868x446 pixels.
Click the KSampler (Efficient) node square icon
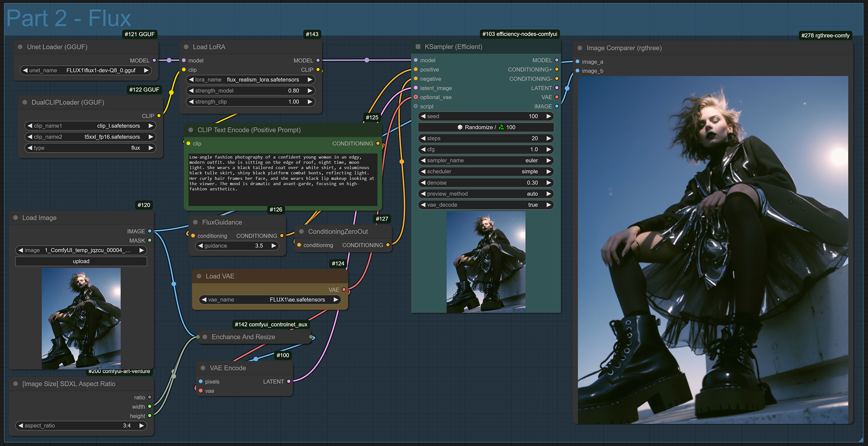tap(418, 47)
